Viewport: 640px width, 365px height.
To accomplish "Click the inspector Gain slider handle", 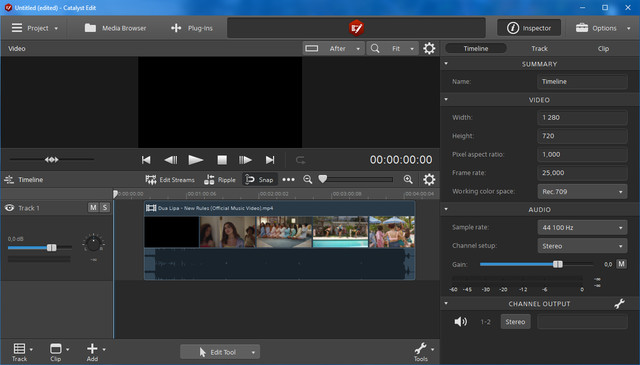I will [558, 264].
